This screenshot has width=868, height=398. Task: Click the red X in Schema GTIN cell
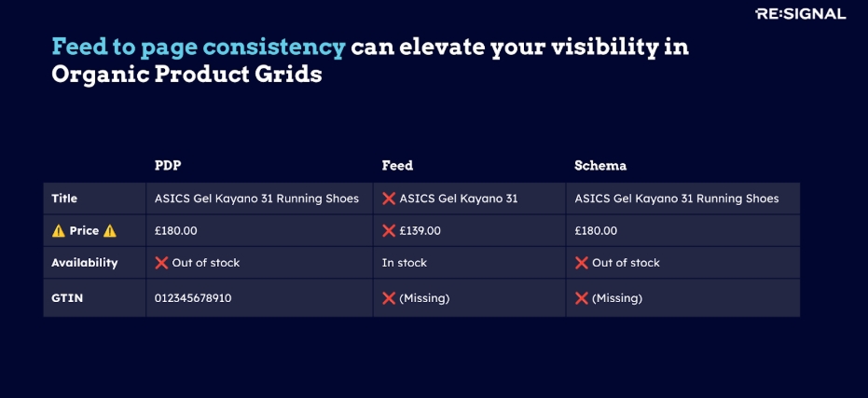(581, 298)
